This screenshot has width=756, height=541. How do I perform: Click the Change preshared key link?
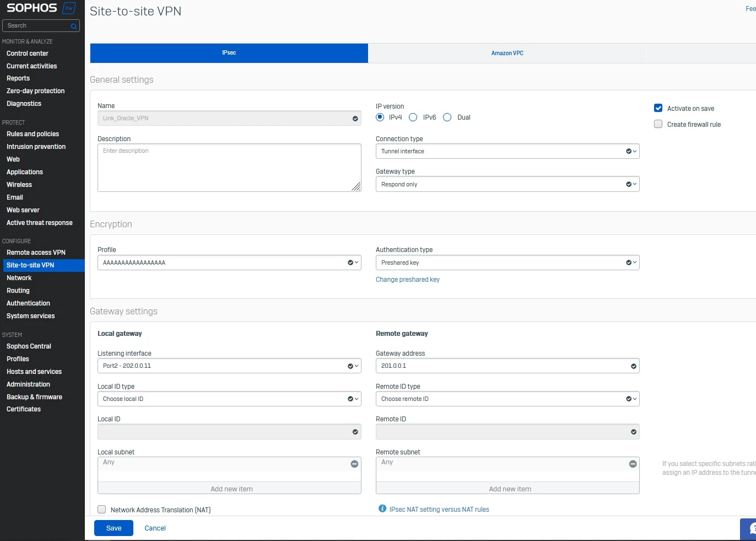pyautogui.click(x=408, y=280)
